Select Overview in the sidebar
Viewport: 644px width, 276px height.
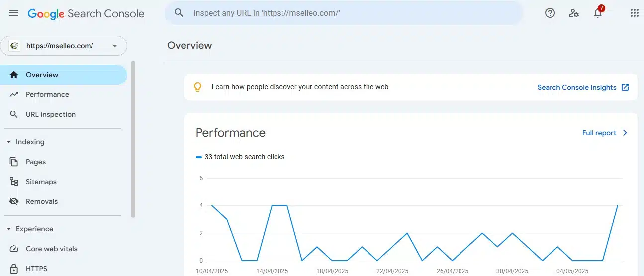pos(64,75)
